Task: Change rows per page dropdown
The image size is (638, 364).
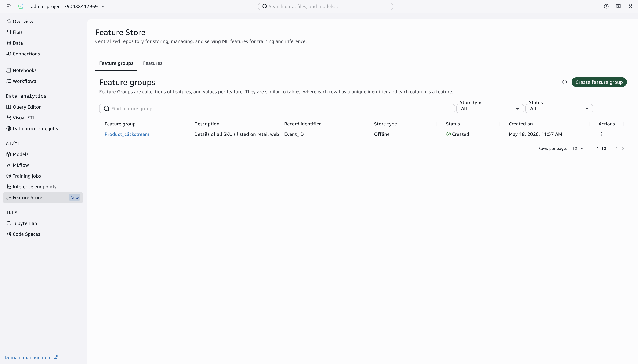Action: [x=578, y=148]
